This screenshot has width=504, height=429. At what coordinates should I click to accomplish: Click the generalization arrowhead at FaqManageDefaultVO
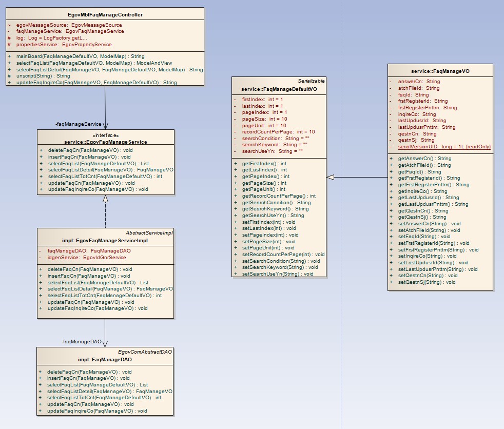331,177
